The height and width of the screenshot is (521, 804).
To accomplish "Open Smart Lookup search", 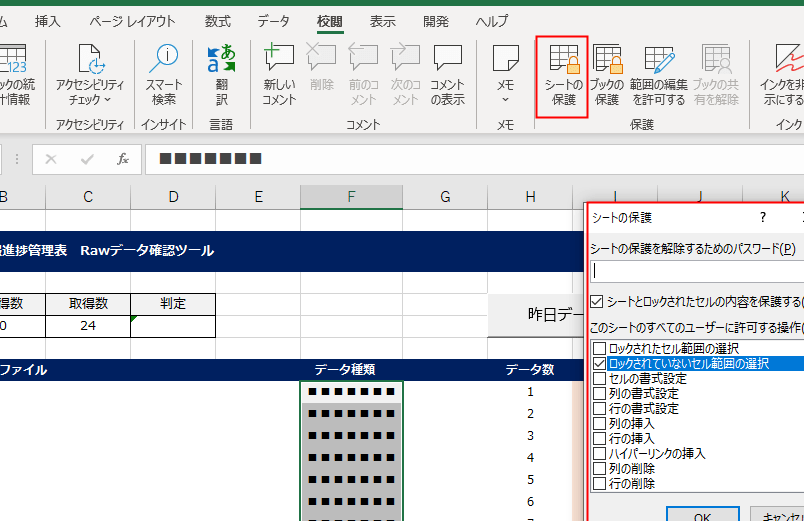I will tap(164, 75).
